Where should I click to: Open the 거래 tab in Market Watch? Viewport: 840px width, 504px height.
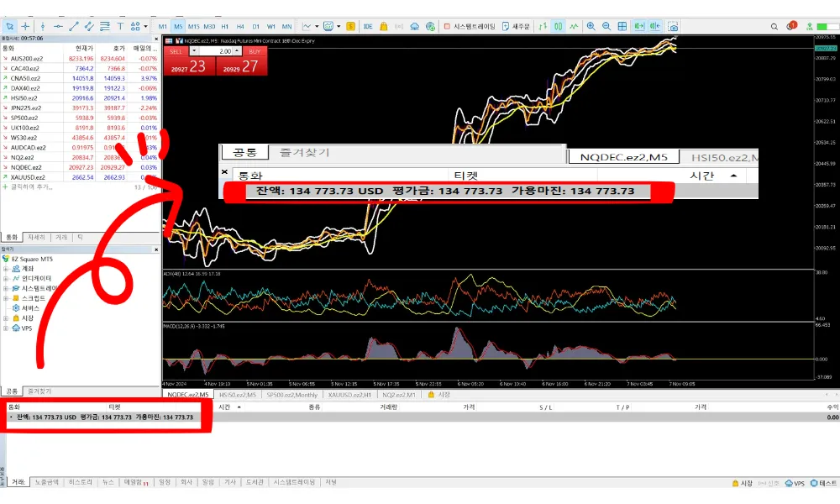click(61, 237)
